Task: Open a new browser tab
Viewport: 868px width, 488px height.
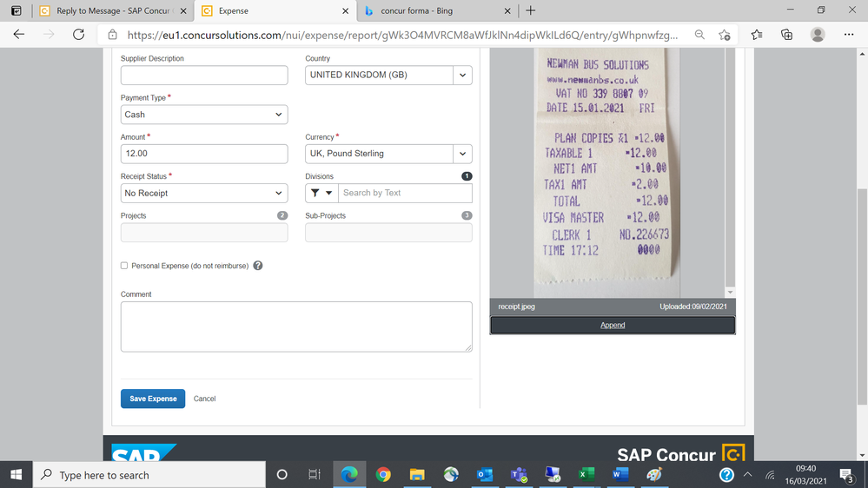Action: (530, 10)
